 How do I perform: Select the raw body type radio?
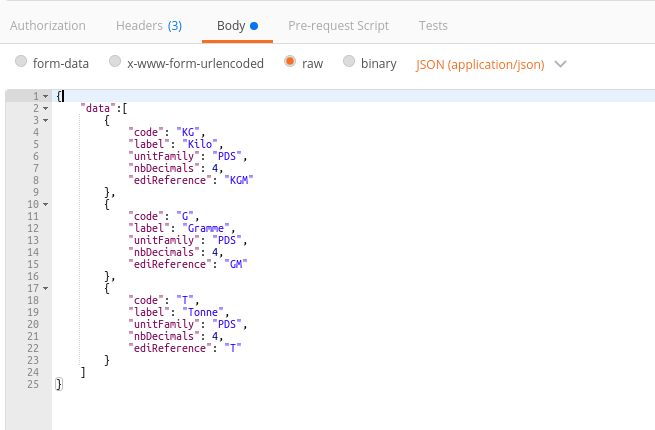coord(291,62)
